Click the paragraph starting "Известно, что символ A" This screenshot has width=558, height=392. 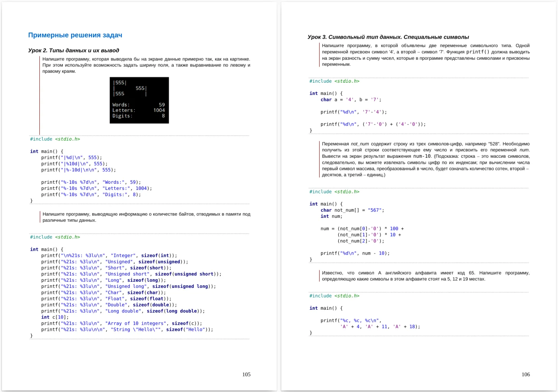click(426, 276)
